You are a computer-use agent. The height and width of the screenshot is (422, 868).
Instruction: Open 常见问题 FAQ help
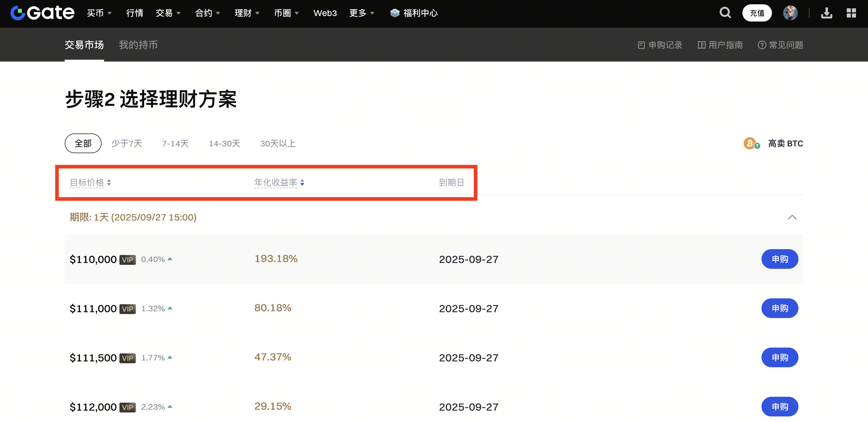pos(780,45)
